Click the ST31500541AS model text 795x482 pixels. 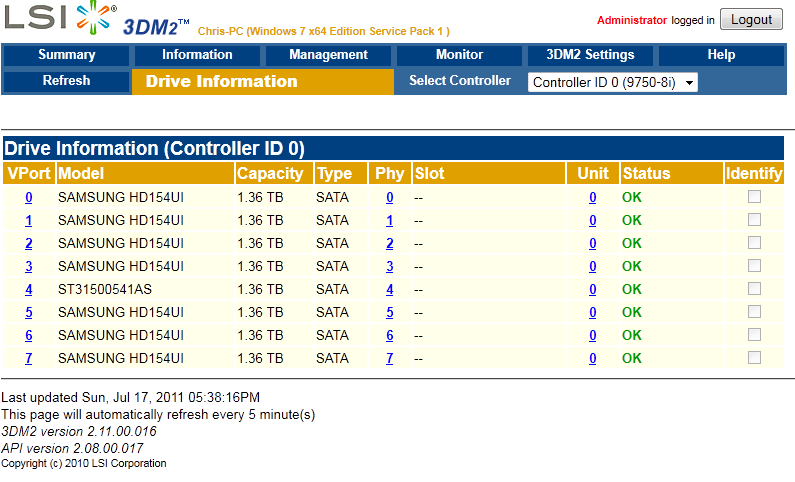click(x=105, y=289)
